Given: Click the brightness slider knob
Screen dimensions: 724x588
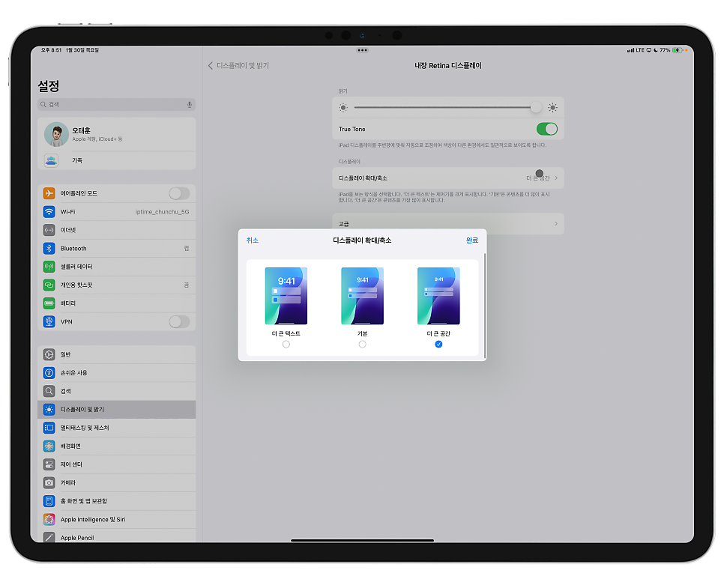Looking at the screenshot, I should coord(536,108).
